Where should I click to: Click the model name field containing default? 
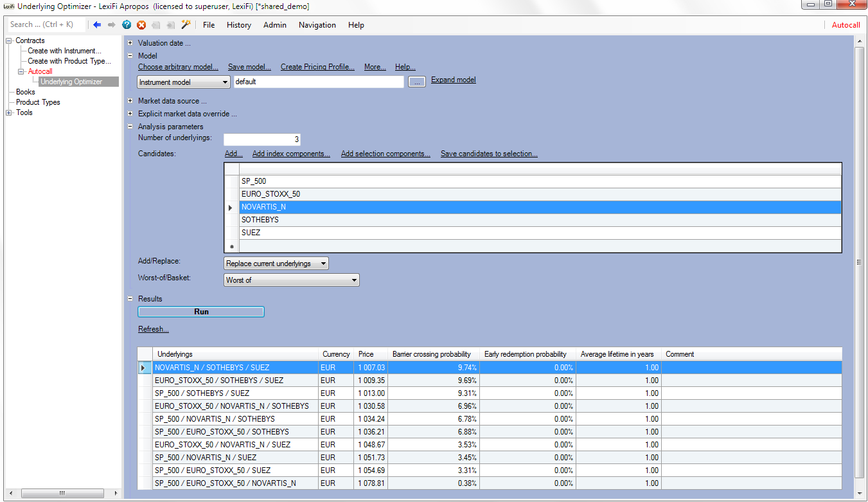tap(319, 82)
